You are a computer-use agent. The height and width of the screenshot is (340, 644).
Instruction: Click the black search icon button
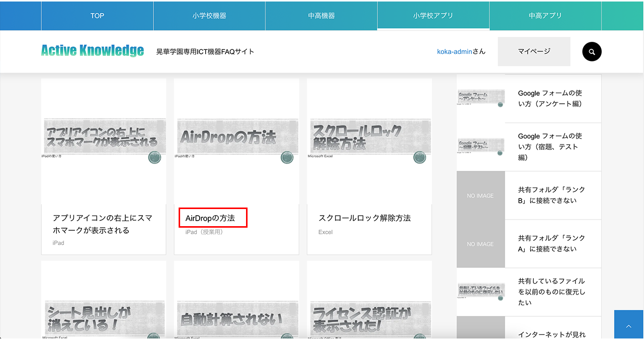tap(592, 51)
